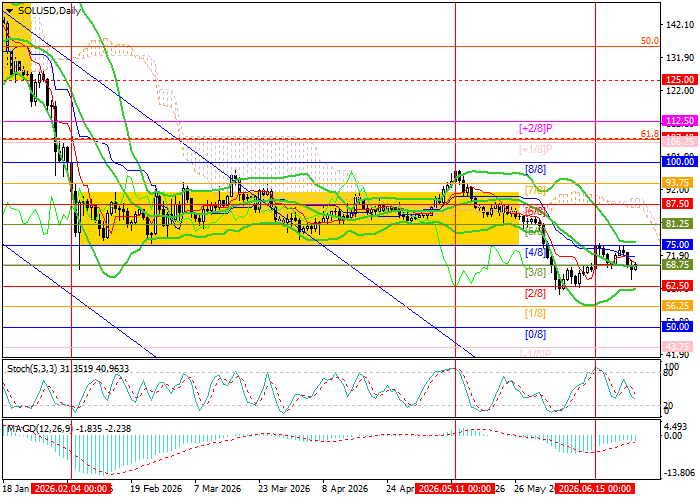Select the [+2/8]P Murrey level label
The height and width of the screenshot is (500, 700).
click(536, 128)
